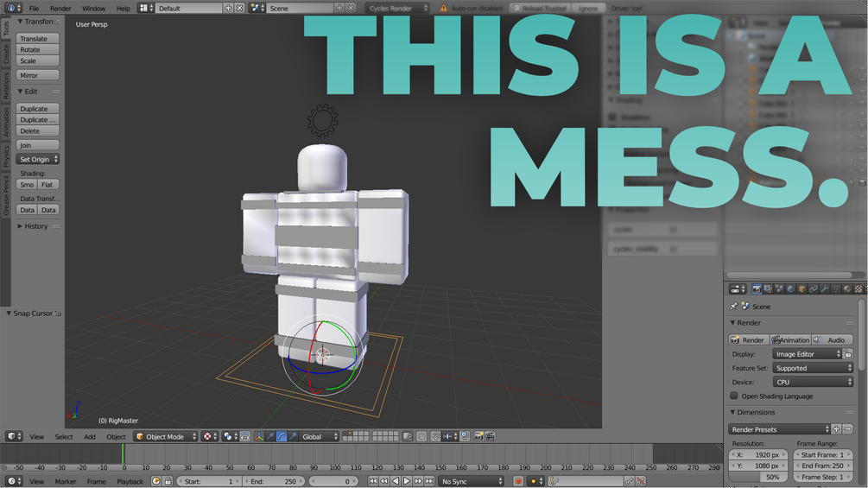Expand the History panel

[20, 226]
